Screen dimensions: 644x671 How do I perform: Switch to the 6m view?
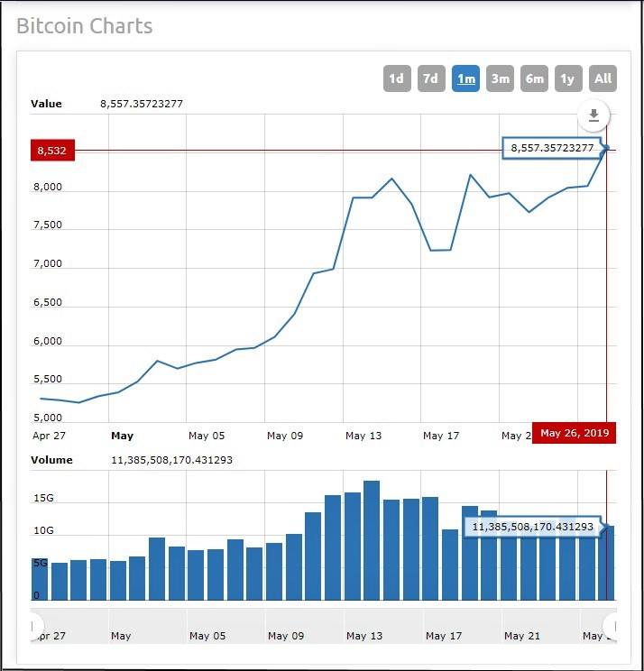tap(535, 78)
